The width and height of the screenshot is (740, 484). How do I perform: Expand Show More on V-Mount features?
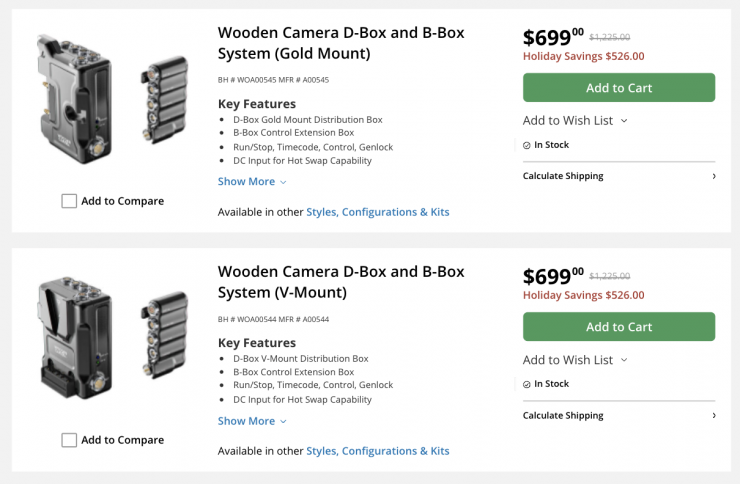[252, 421]
